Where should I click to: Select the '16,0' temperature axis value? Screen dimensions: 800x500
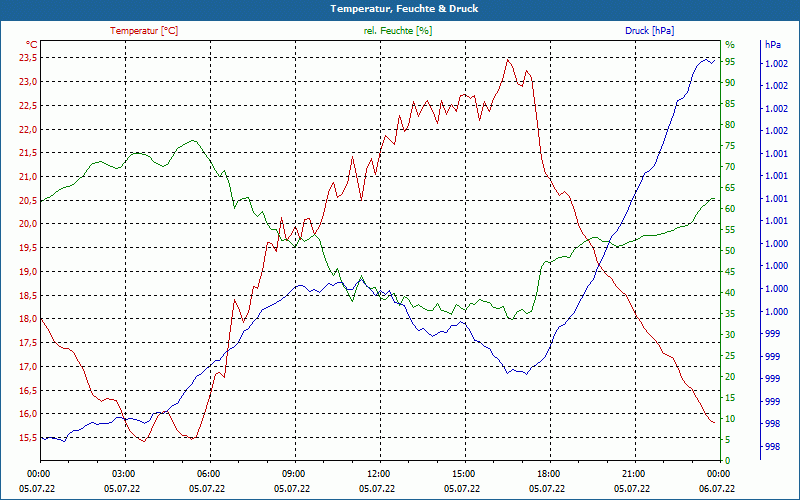[x=28, y=414]
